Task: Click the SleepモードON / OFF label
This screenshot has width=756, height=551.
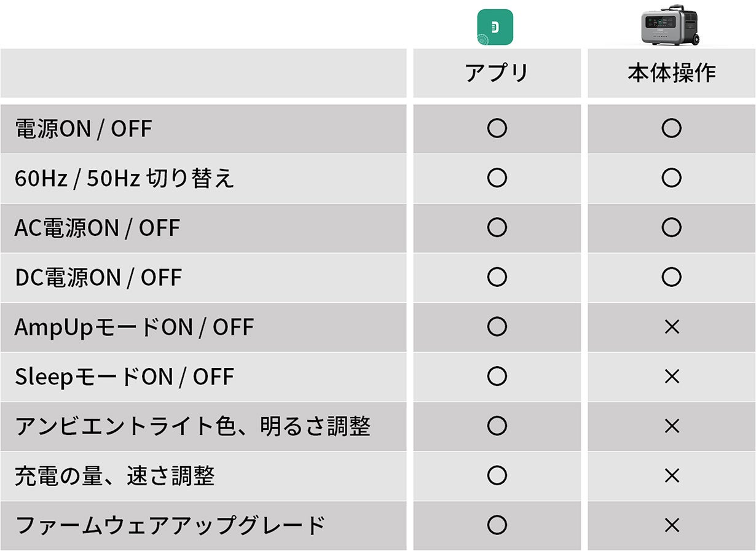Action: 124,377
